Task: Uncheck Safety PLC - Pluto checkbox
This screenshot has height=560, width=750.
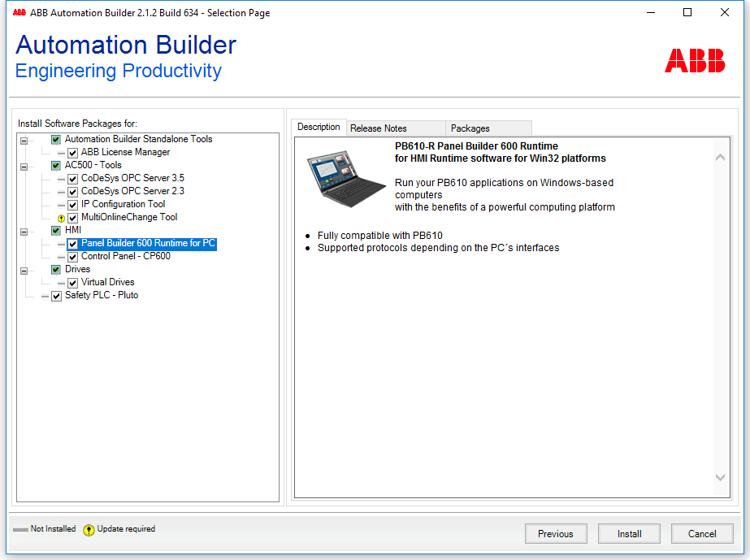Action: 56,296
